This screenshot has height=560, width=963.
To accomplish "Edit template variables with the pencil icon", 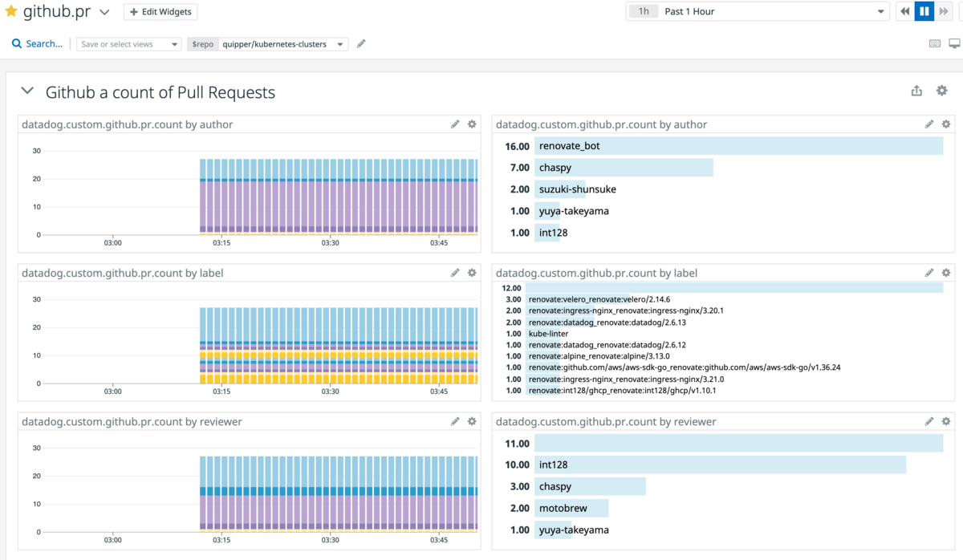I will pos(361,44).
